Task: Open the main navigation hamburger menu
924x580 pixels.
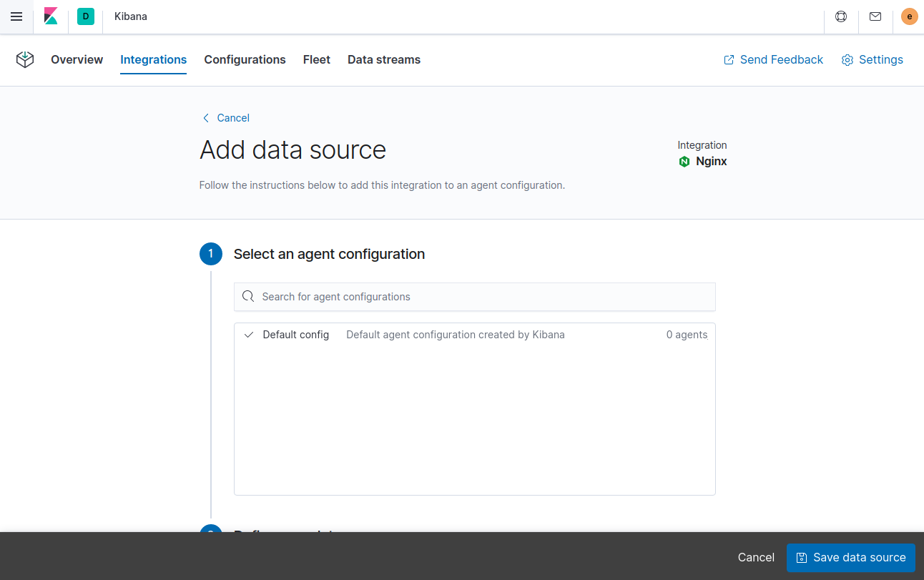Action: pos(16,16)
